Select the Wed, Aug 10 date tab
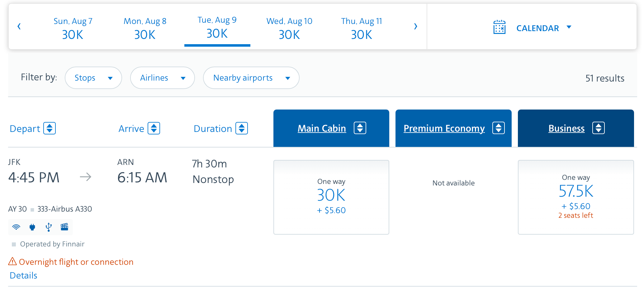Screen dimensions: 644x290 (289, 28)
